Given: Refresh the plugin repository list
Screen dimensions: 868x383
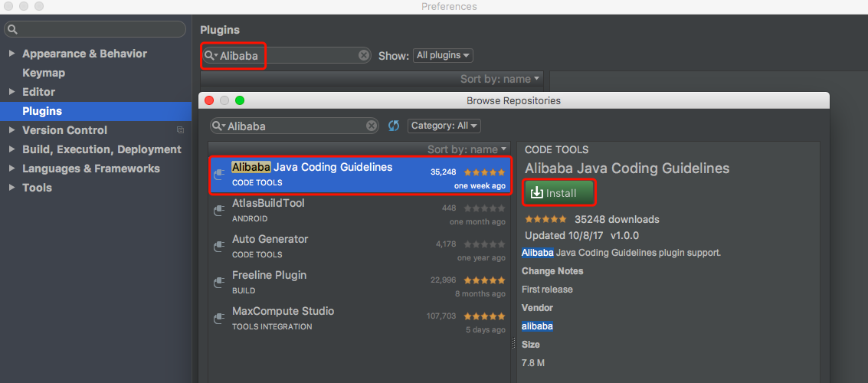Looking at the screenshot, I should point(394,126).
